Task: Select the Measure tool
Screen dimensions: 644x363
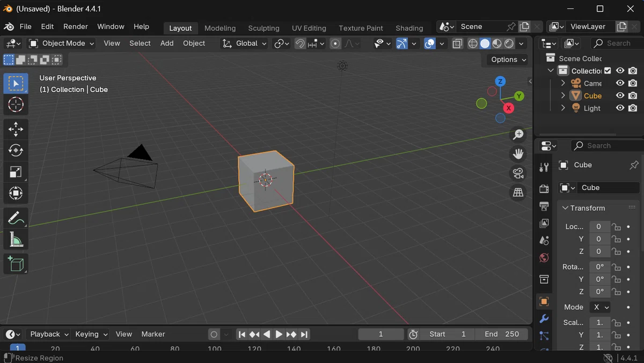Action: click(x=16, y=240)
